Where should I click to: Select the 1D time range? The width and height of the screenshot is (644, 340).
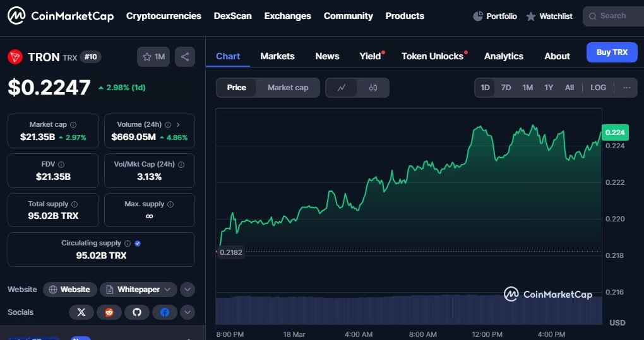pos(485,88)
